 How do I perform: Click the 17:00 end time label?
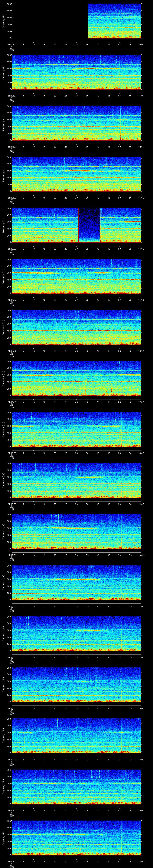point(141,402)
